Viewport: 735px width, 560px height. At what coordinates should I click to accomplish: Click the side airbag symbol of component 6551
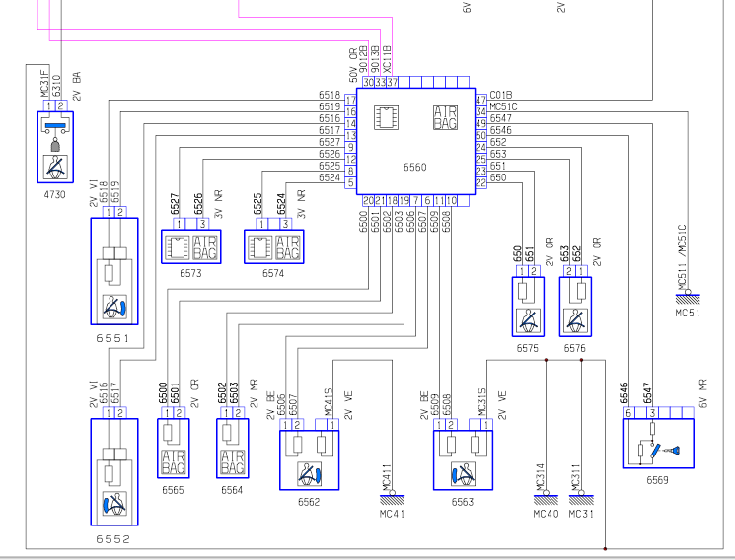click(114, 307)
